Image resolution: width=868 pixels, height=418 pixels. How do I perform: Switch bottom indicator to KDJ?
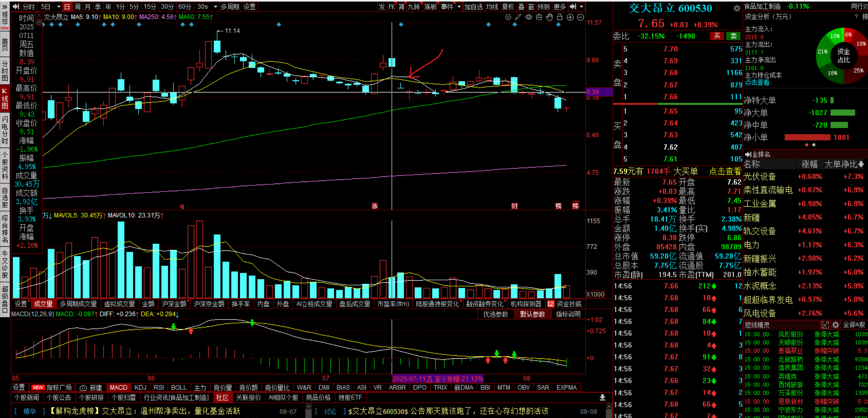(x=140, y=388)
